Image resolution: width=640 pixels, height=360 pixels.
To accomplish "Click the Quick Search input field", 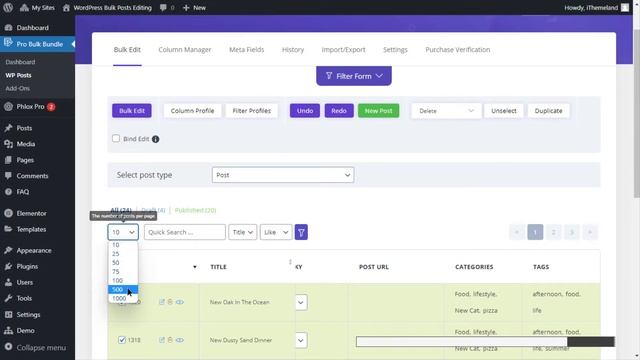I will [x=184, y=232].
